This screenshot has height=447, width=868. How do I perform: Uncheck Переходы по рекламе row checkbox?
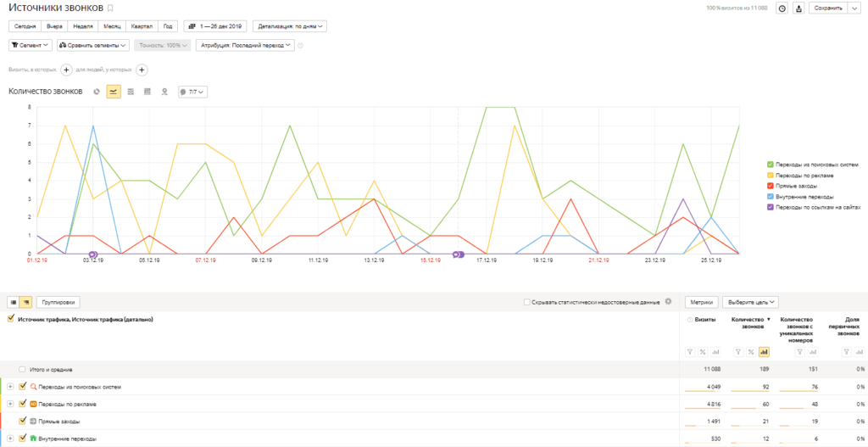(23, 404)
